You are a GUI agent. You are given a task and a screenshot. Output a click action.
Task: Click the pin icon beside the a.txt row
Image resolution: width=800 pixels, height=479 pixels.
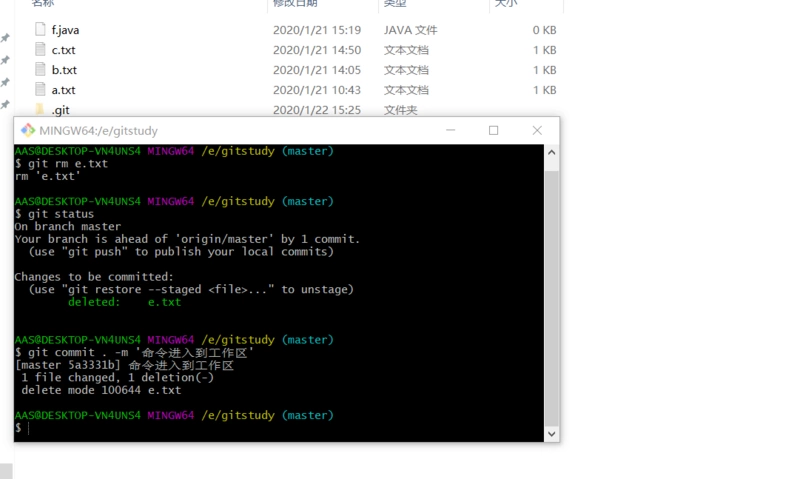tap(5, 105)
